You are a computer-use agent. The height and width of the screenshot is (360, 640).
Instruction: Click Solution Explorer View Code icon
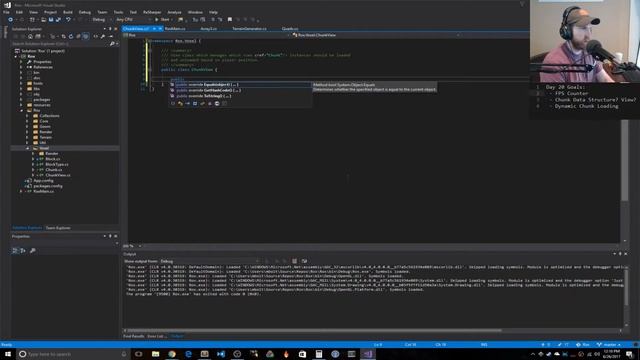pyautogui.click(x=96, y=36)
